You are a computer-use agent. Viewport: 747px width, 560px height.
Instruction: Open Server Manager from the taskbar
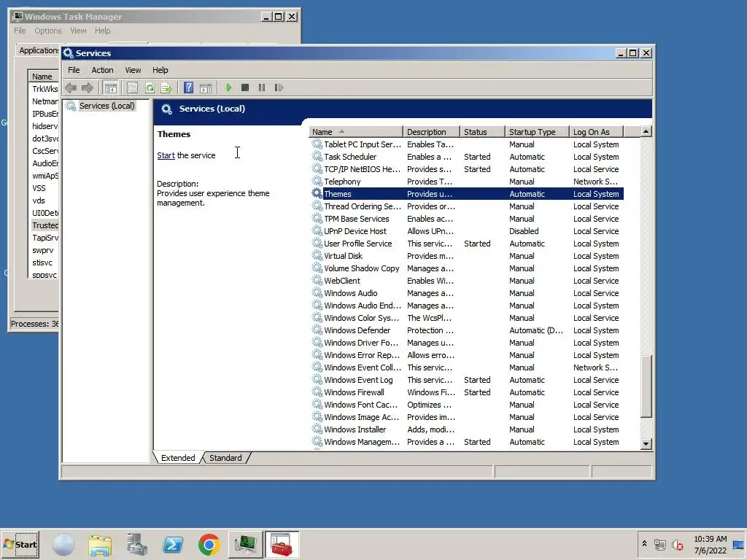(x=136, y=545)
